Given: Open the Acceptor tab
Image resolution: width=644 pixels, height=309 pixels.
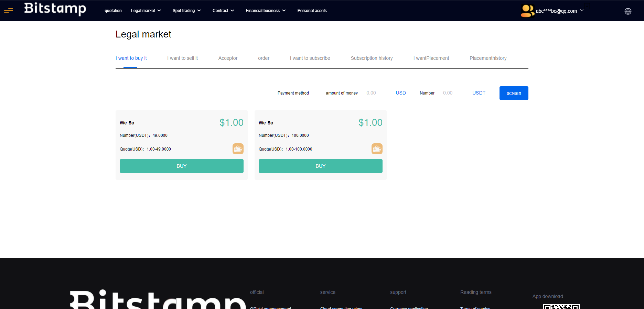Looking at the screenshot, I should 228,58.
